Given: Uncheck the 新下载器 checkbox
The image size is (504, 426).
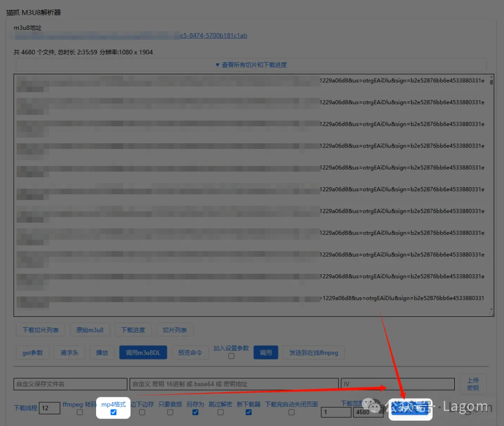Looking at the screenshot, I should pos(249,412).
